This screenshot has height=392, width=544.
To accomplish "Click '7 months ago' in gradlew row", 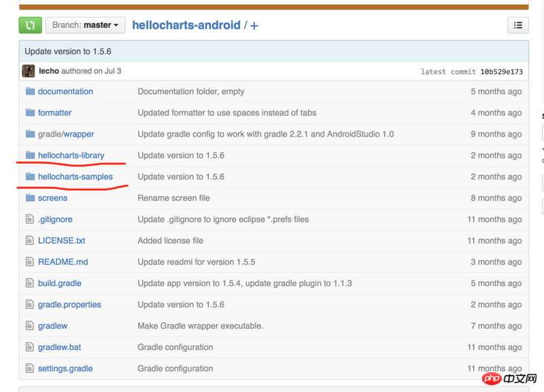I will 496,326.
